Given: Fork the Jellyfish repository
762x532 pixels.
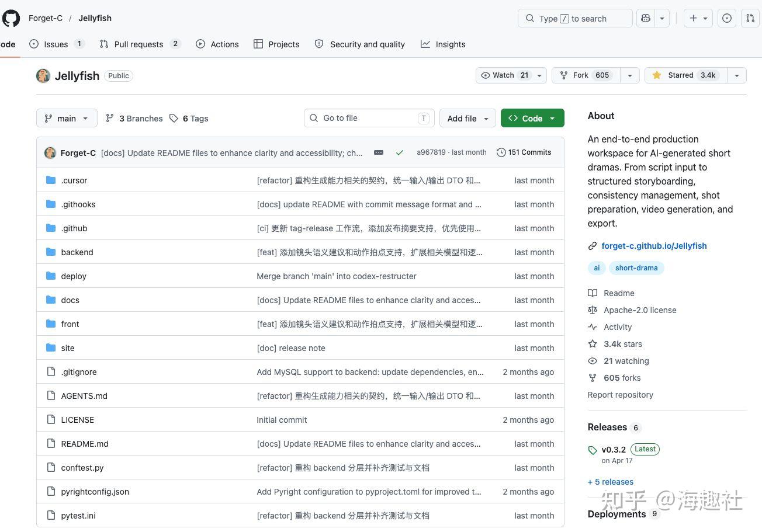Looking at the screenshot, I should point(586,75).
